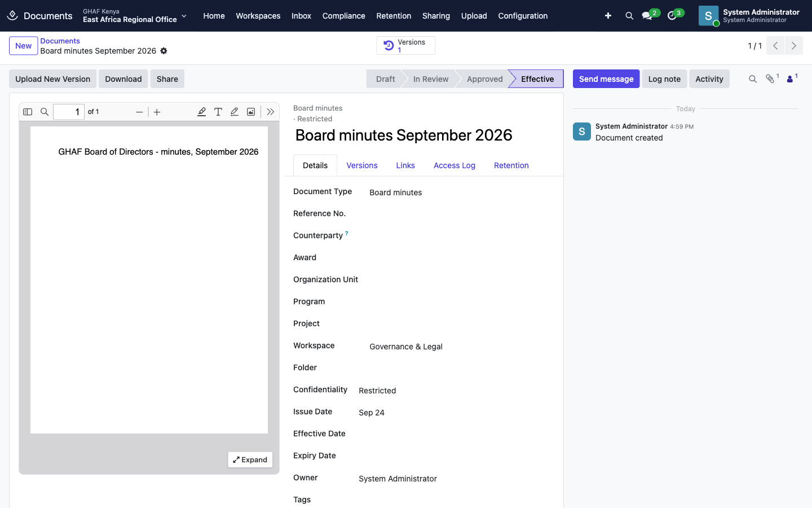Image resolution: width=812 pixels, height=508 pixels.
Task: Open the Sharing menu
Action: 436,16
